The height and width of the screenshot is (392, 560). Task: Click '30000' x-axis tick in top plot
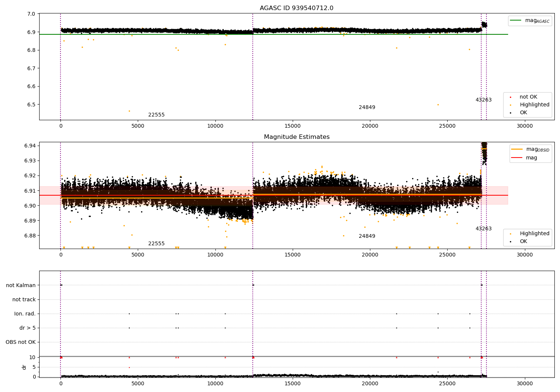coord(525,126)
